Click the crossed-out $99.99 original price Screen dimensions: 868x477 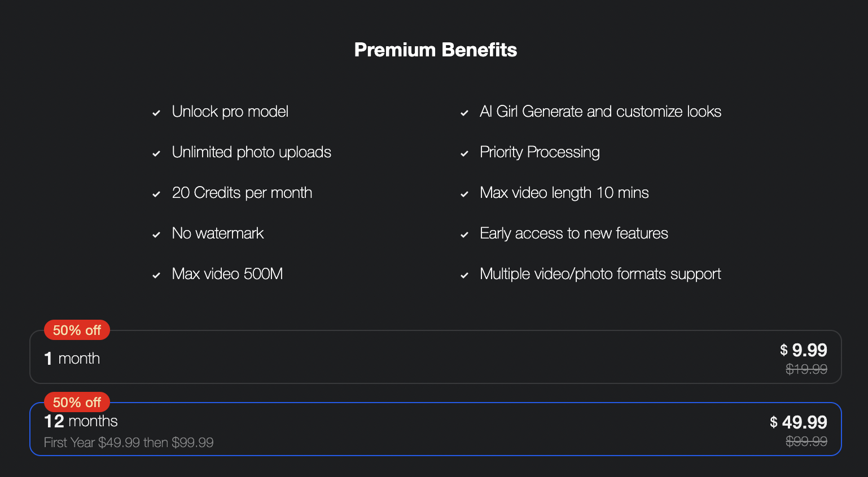[x=806, y=441]
